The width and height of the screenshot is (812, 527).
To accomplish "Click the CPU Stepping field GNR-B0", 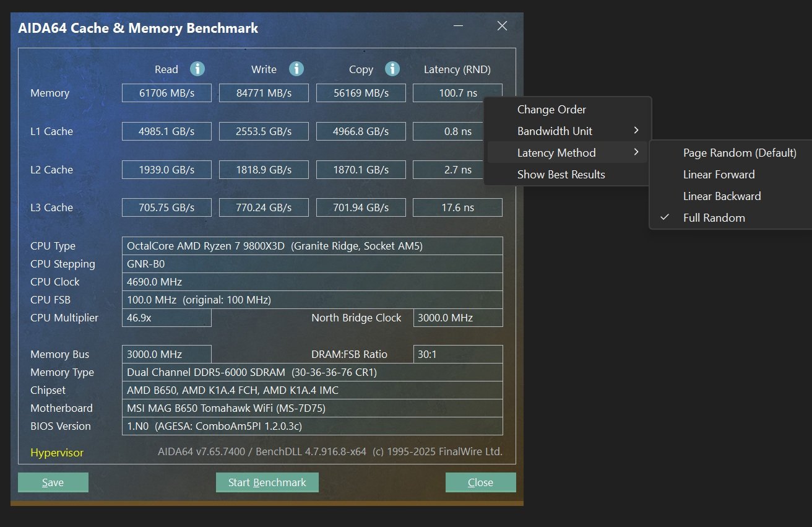I will [x=312, y=264].
